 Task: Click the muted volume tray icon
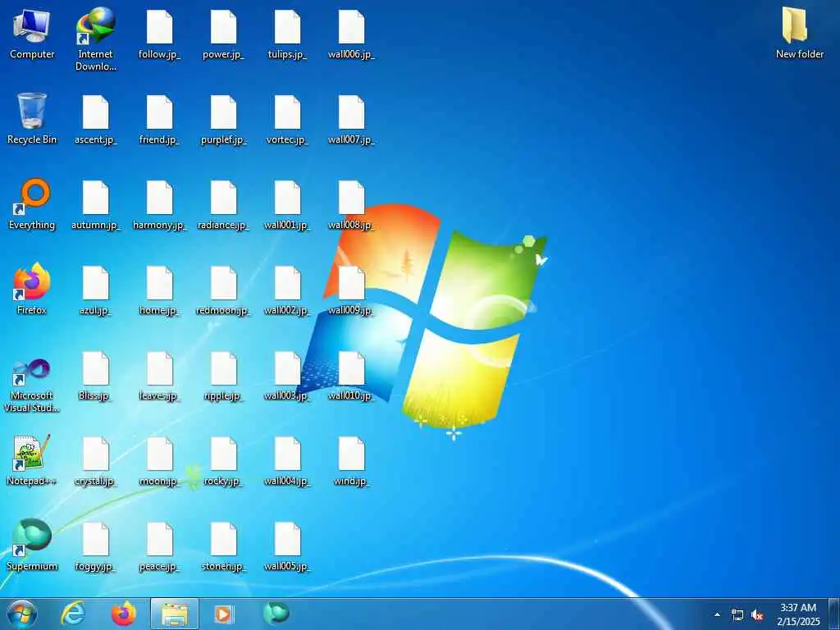point(757,615)
